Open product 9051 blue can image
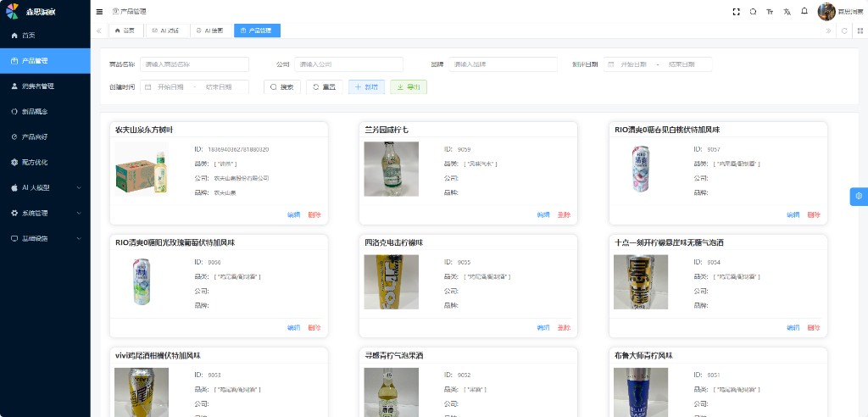Screen dimensions: 868x417 point(641,392)
